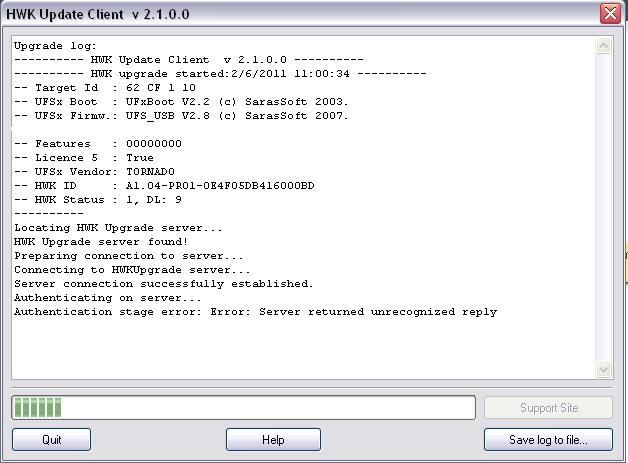
Task: Click the 'Server connection successfully established' line
Action: [x=163, y=284]
